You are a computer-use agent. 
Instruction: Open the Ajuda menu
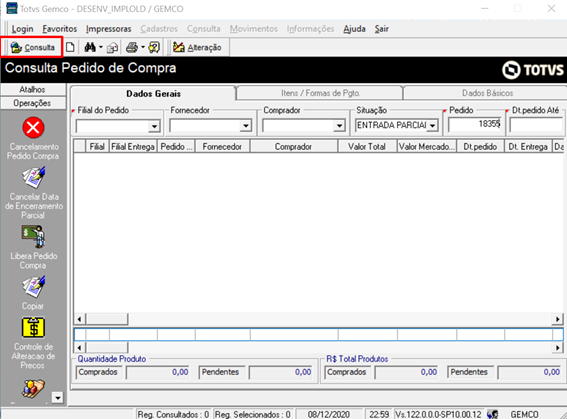pos(354,29)
